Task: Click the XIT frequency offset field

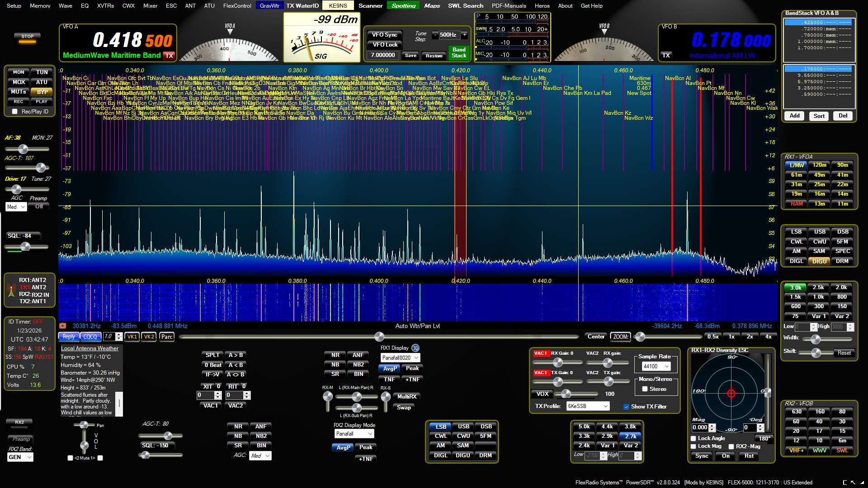Action: coord(205,395)
